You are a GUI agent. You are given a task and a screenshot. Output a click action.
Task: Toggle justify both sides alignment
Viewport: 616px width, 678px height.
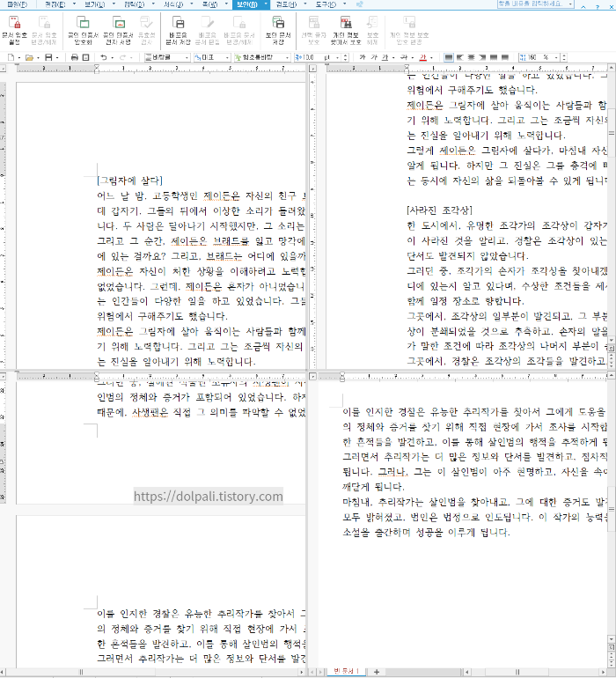(x=449, y=57)
